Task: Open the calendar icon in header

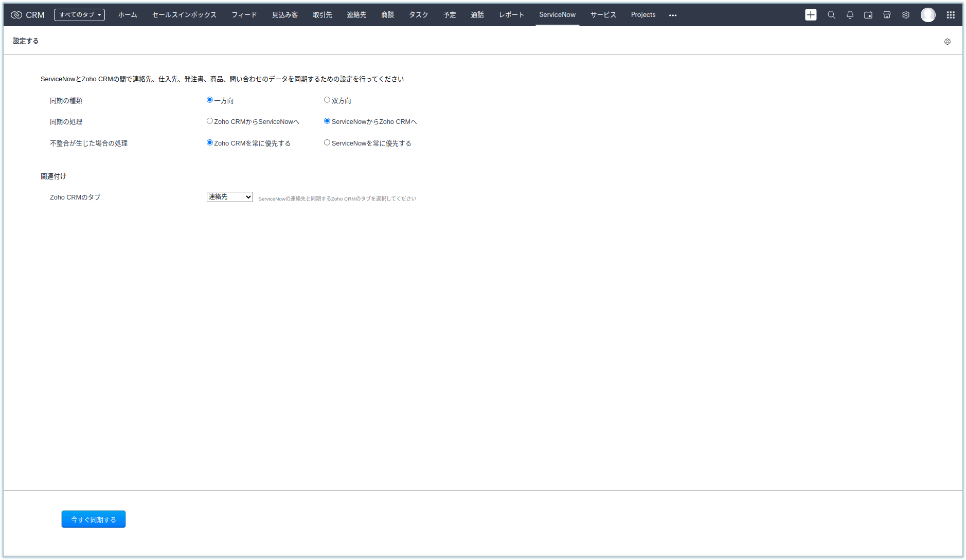Action: 868,15
